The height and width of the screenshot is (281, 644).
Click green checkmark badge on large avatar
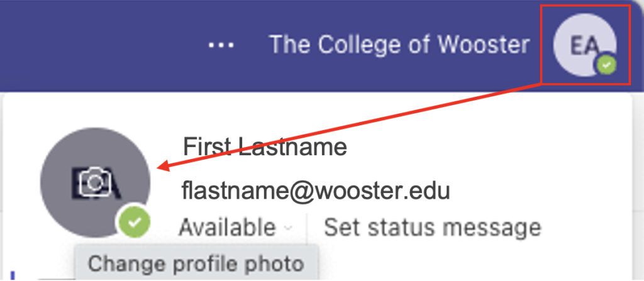point(134,223)
